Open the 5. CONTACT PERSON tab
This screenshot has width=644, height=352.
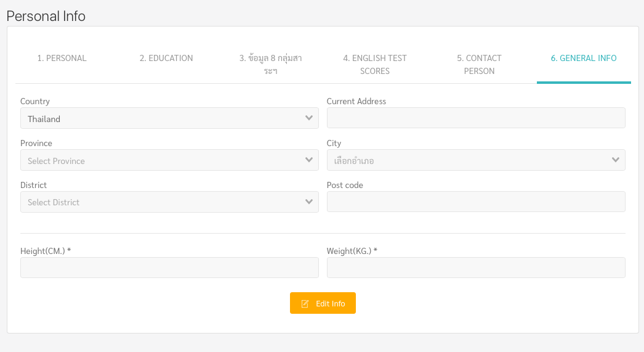pos(479,64)
